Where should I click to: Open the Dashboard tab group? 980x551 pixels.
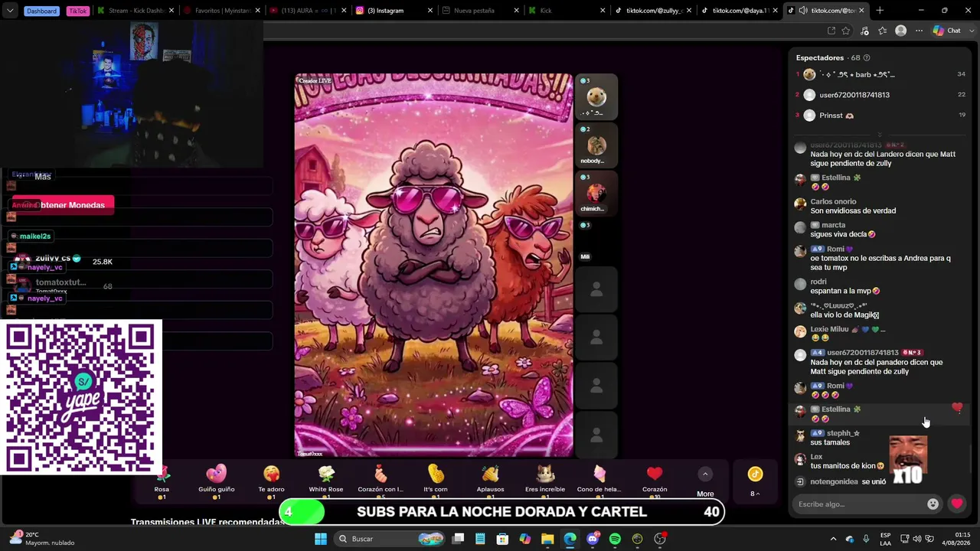(41, 11)
